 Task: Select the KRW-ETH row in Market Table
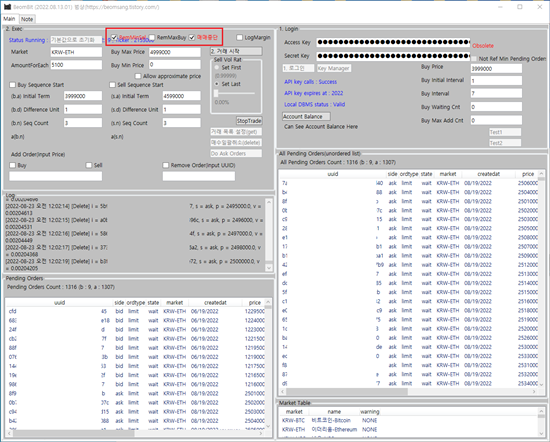coord(409,429)
